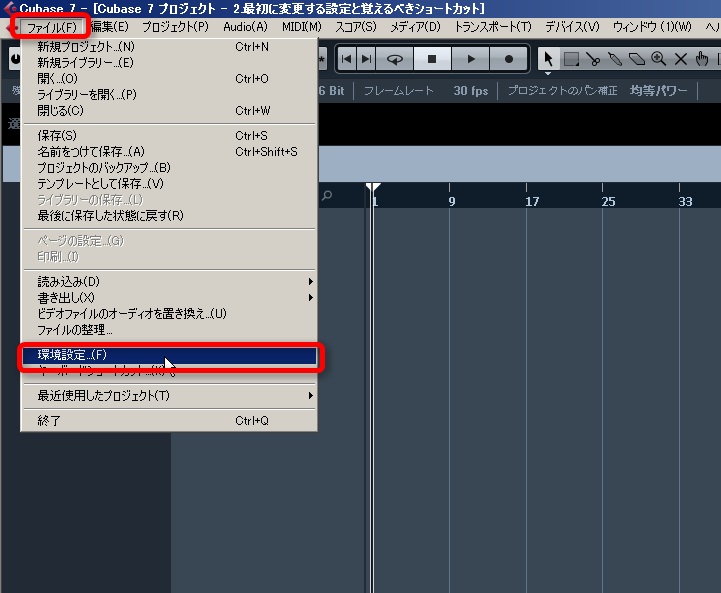Image resolution: width=721 pixels, height=593 pixels.
Task: Open the ファイル(F) menu
Action: coord(51,27)
